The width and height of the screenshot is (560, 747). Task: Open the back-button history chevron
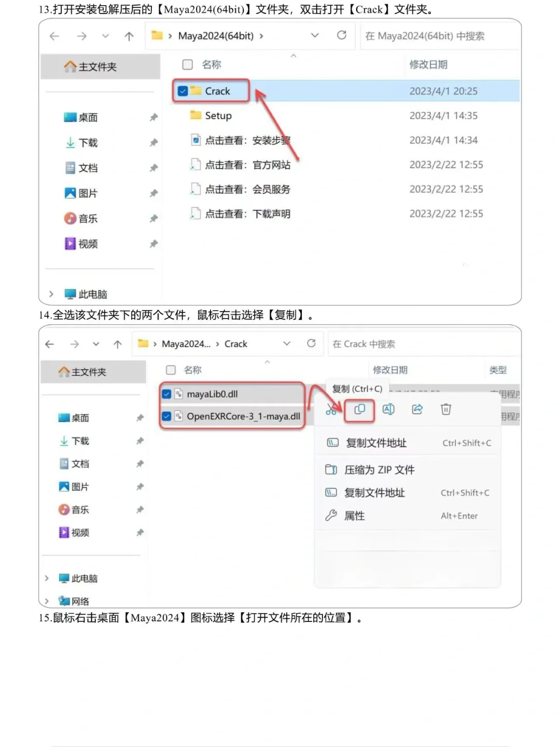pos(106,36)
